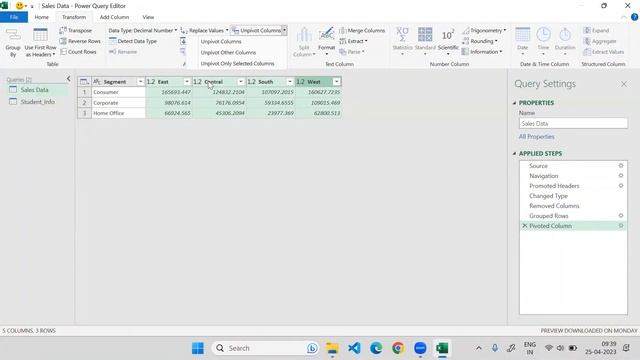Screen dimensions: 640x360
Task: Select the Removed Columns step
Action: [554, 206]
